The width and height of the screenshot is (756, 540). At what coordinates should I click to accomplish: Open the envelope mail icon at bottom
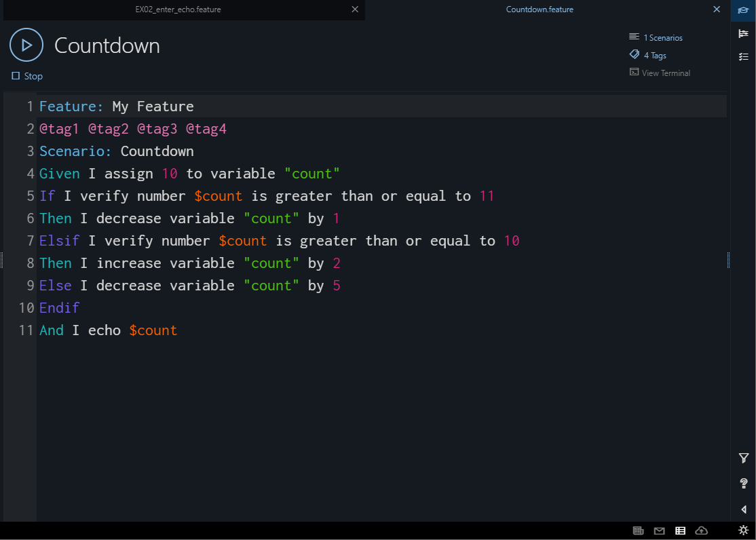pos(659,531)
